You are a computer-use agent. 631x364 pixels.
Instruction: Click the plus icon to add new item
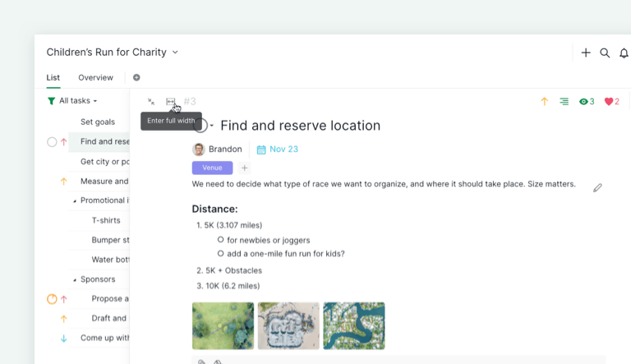tap(586, 53)
